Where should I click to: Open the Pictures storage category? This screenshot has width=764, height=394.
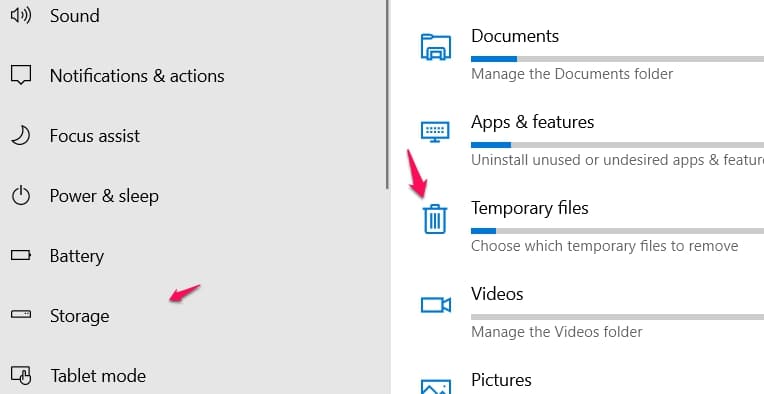pos(501,380)
